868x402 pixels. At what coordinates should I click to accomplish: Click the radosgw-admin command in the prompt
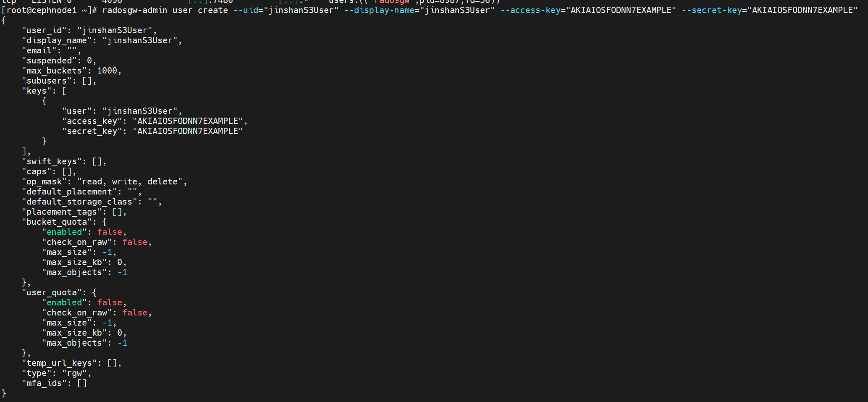click(x=134, y=10)
